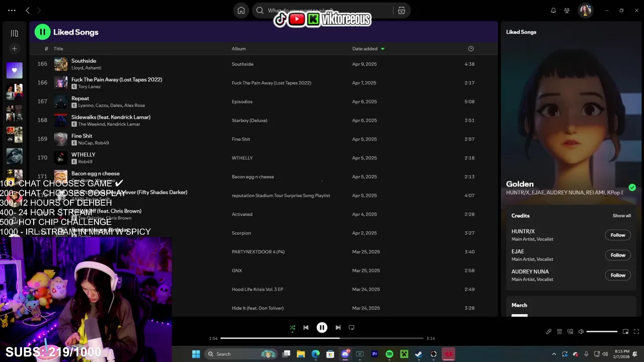This screenshot has height=362, width=644.
Task: Select the WTHELLY track title
Action: click(x=83, y=155)
